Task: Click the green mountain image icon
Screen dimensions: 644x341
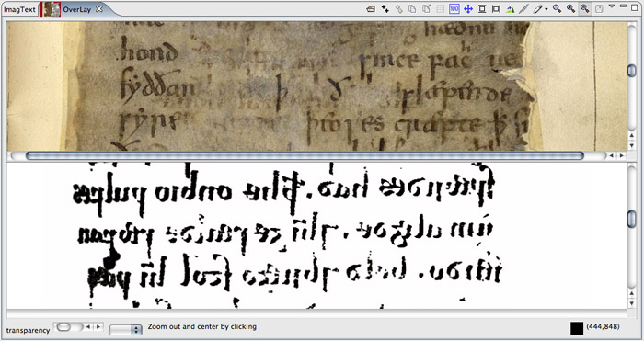Action: [x=510, y=9]
